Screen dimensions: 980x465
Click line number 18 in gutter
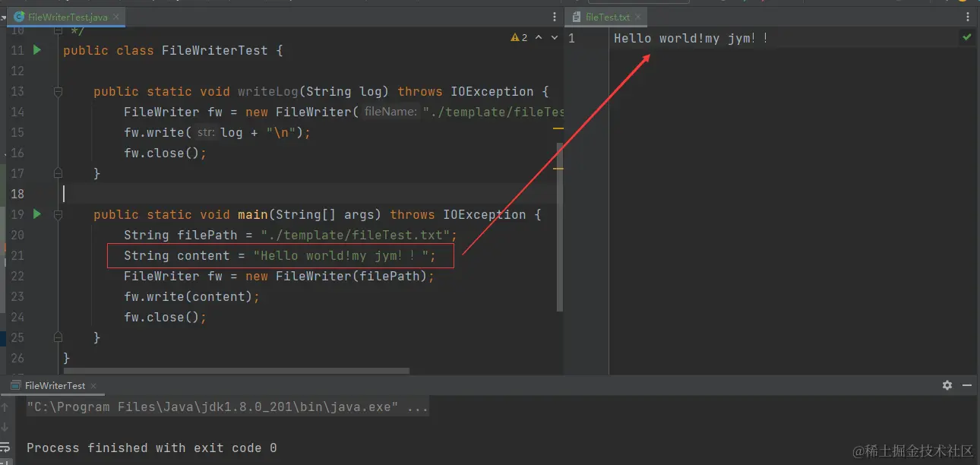click(x=17, y=194)
